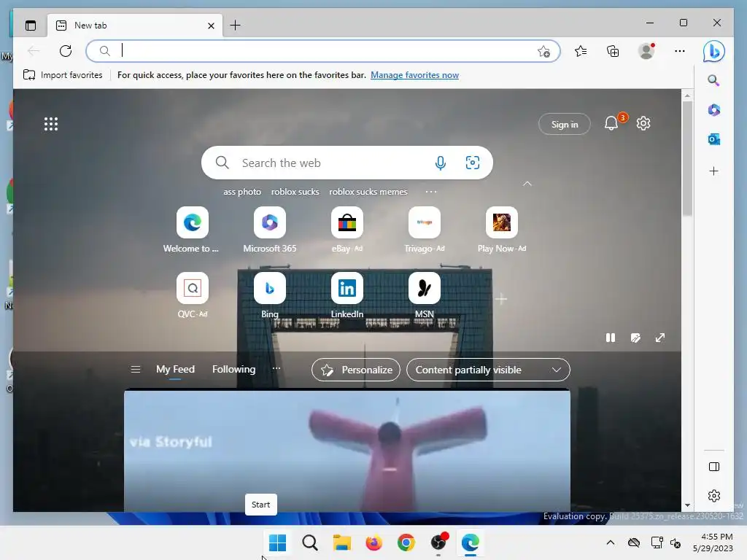747x560 pixels.
Task: Select the New tab browser tab
Action: click(x=135, y=26)
